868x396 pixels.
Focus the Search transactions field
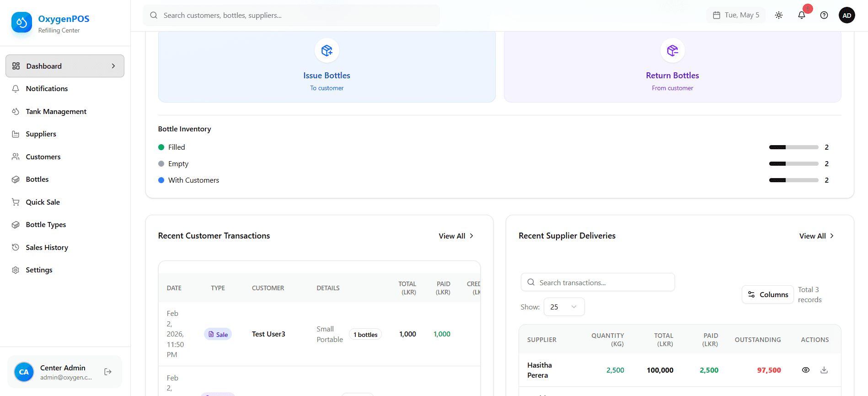tap(598, 282)
